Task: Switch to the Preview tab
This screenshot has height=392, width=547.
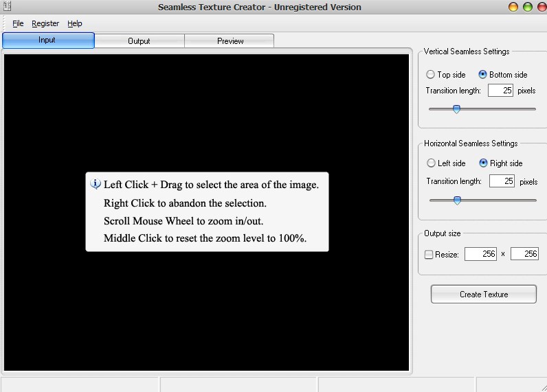Action: click(230, 41)
